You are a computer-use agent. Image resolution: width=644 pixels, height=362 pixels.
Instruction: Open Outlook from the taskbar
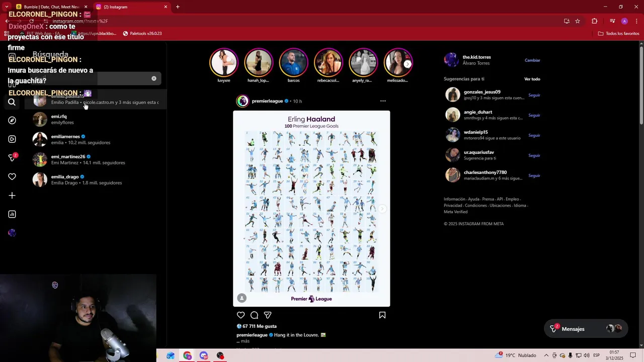[171, 355]
